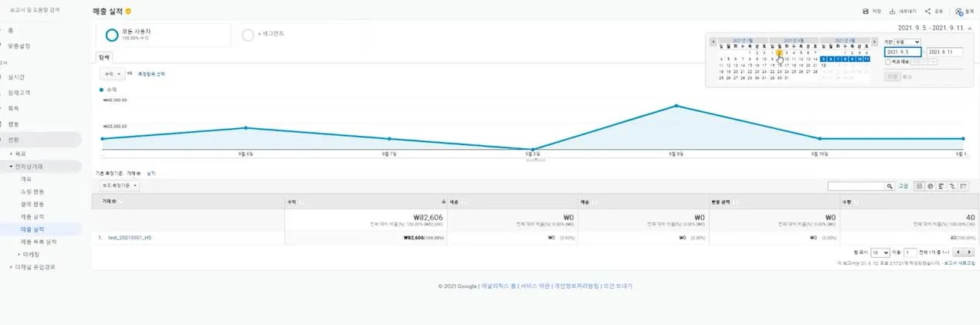
Task: Click the start date field 2021. 9. 5
Action: [x=903, y=52]
